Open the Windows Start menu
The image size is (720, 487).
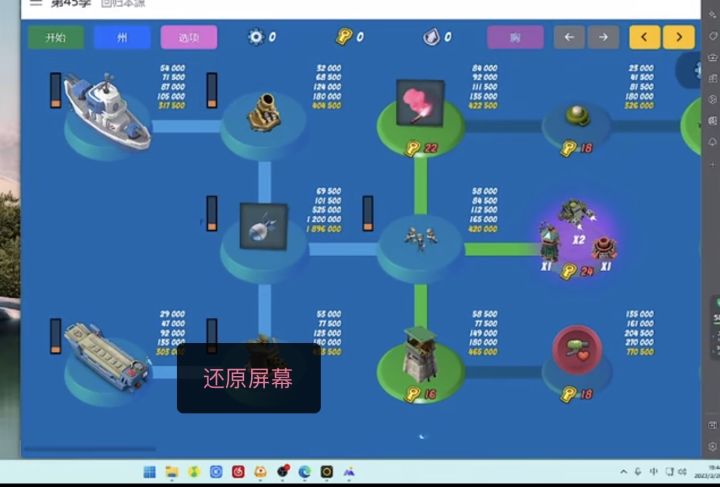click(x=150, y=472)
